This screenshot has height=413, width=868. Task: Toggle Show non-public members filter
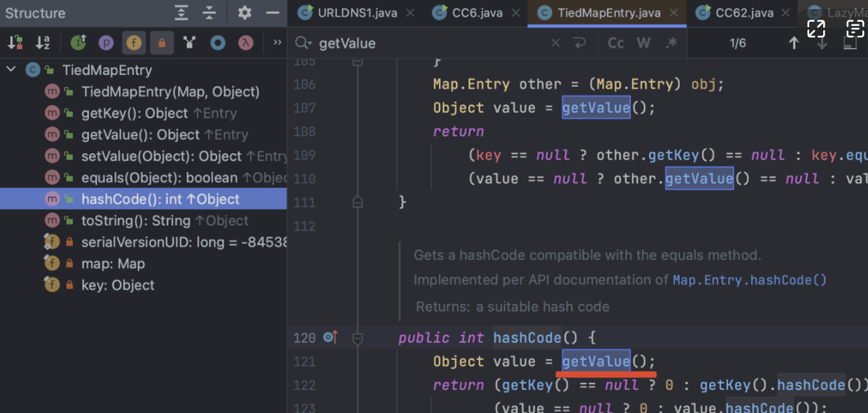tap(162, 43)
